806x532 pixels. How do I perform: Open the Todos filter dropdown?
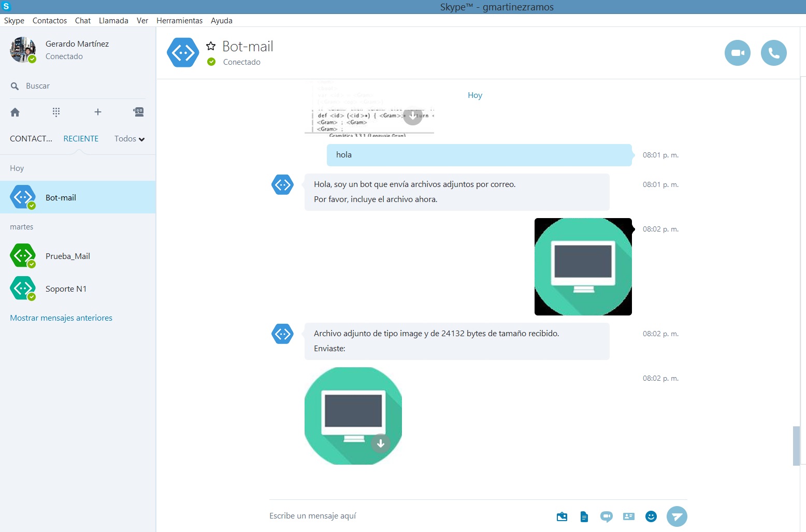coord(128,138)
